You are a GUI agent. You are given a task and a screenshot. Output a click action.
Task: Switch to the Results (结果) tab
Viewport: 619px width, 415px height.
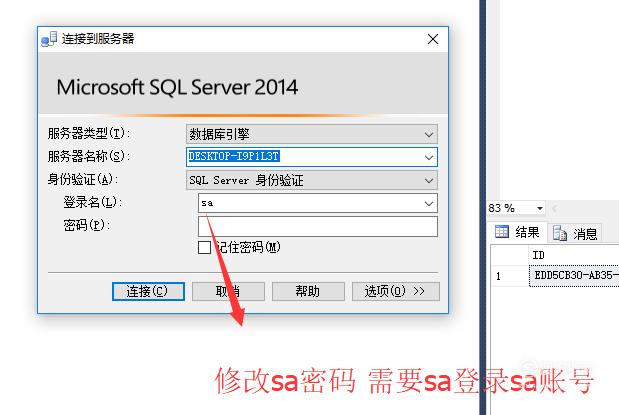(x=517, y=232)
